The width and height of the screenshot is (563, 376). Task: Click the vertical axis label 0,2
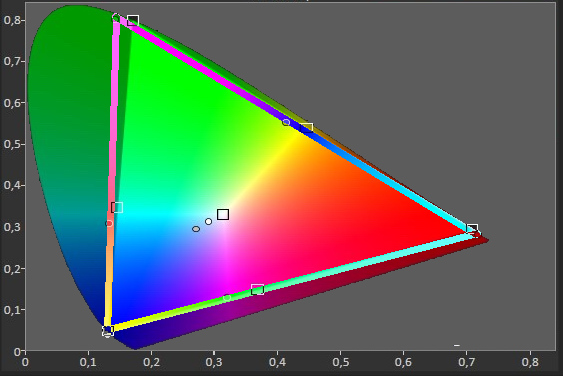(x=11, y=268)
